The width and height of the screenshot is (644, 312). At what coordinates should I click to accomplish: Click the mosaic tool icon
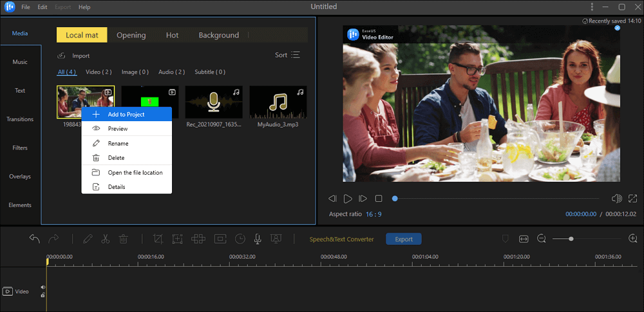(x=198, y=239)
